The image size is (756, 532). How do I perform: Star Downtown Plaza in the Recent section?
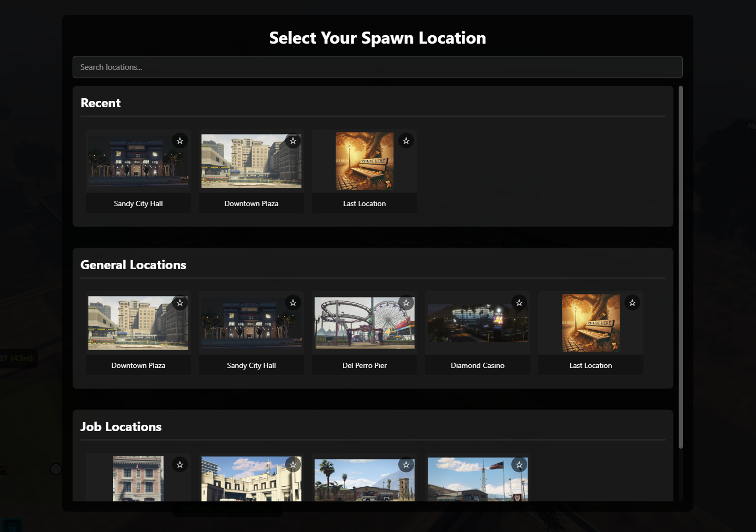[293, 141]
